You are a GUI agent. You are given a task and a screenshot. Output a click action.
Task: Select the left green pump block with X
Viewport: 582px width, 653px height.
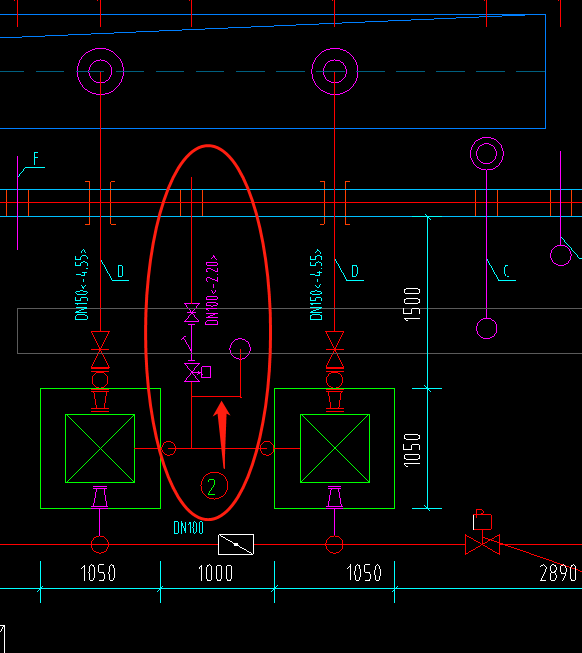point(100,449)
